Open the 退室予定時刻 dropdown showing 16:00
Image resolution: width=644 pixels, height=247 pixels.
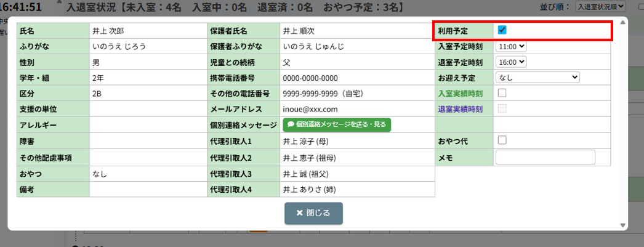(x=512, y=62)
